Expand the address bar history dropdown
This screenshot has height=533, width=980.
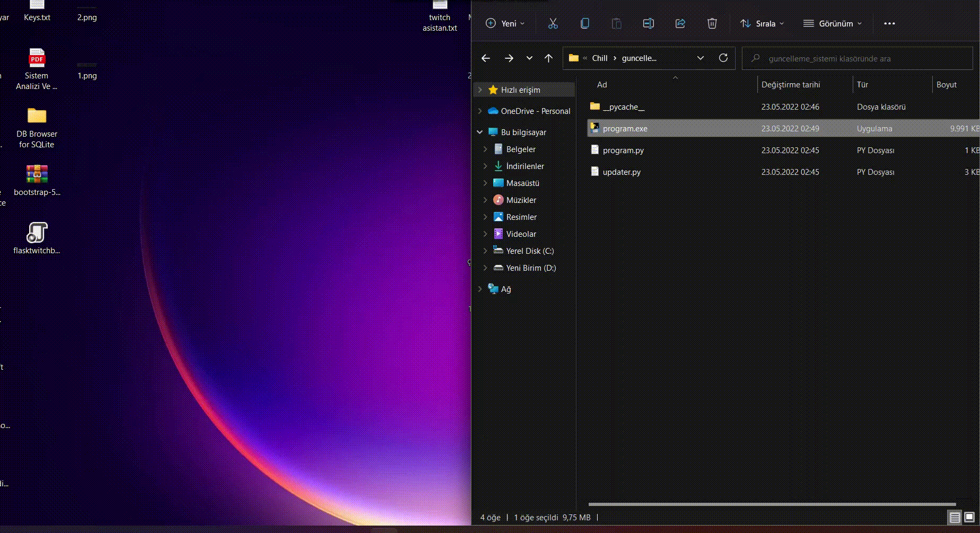[701, 58]
